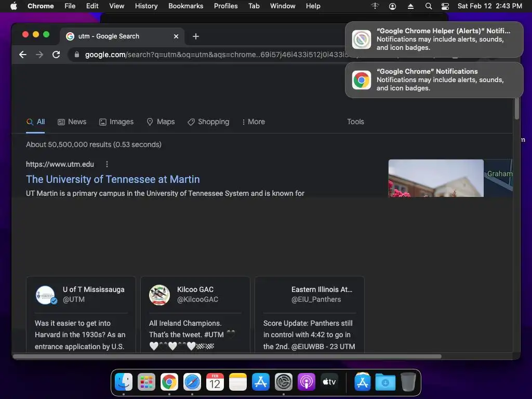Click the Graham map thumbnail
Screen dimensions: 532x399
tap(498, 178)
